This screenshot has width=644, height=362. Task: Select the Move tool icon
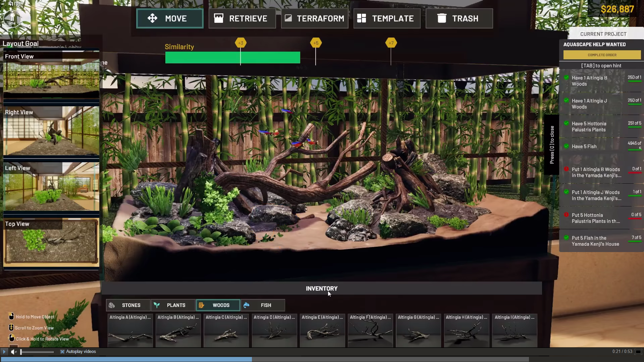[x=152, y=18]
